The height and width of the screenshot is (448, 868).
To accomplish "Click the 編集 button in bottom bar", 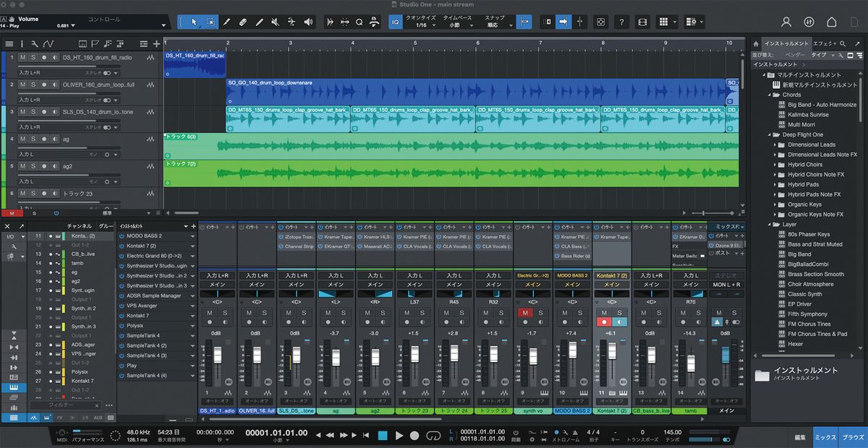I will point(801,437).
